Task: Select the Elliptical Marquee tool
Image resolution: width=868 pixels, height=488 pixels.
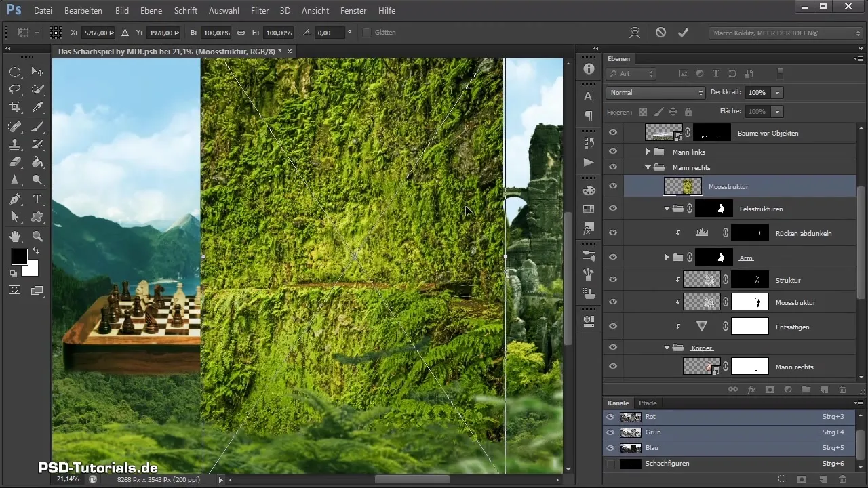Action: [15, 72]
